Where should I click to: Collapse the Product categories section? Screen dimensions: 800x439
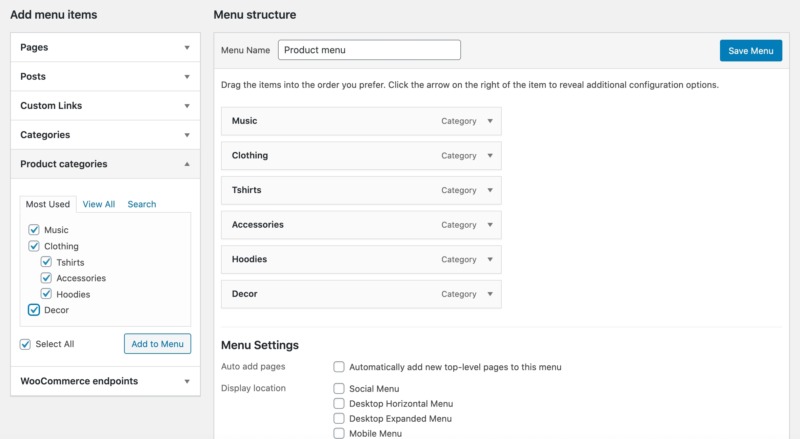click(186, 164)
